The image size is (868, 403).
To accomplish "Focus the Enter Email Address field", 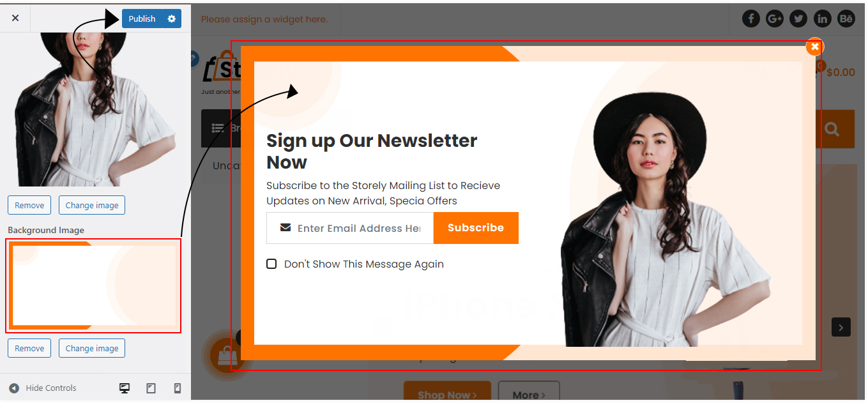I will (x=350, y=228).
